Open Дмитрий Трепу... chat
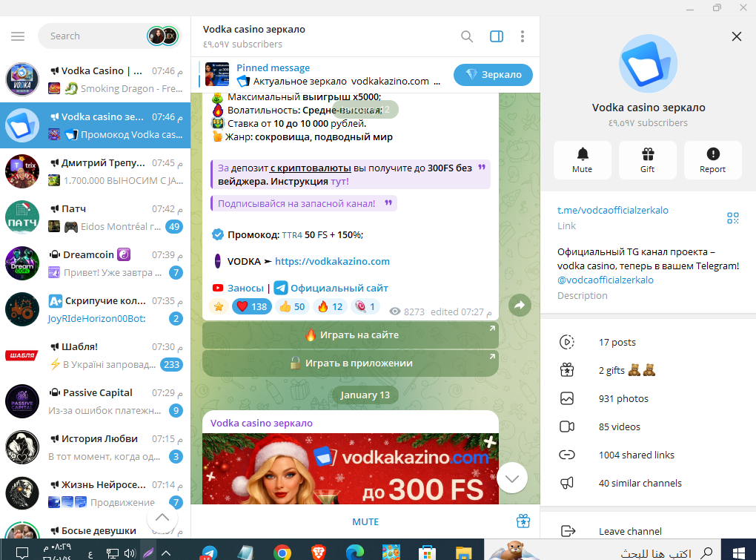This screenshot has height=560, width=756. 96,172
